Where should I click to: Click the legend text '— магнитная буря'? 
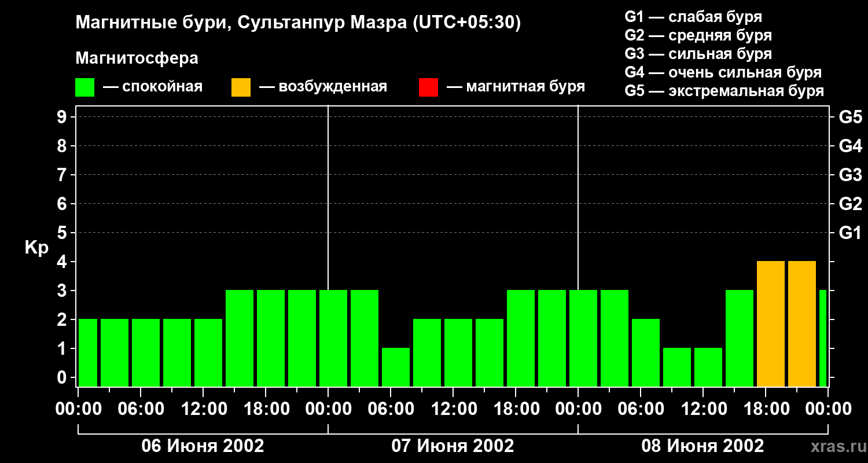click(x=516, y=87)
